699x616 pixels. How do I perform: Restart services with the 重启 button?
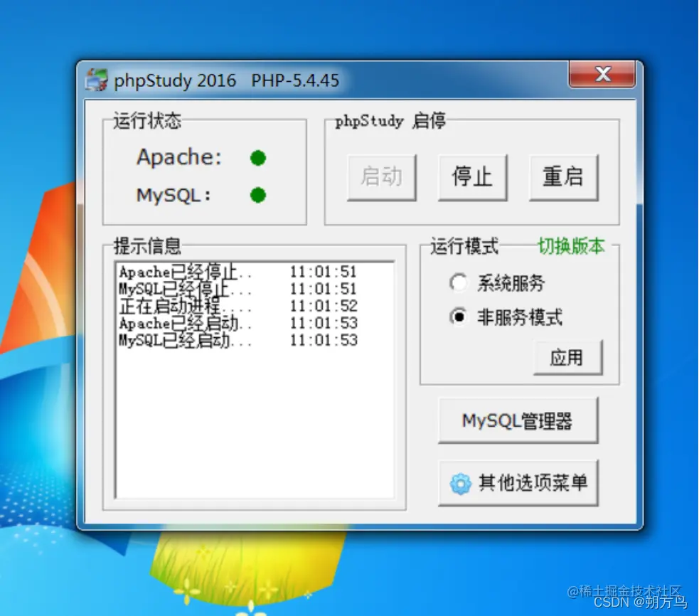pyautogui.click(x=563, y=177)
